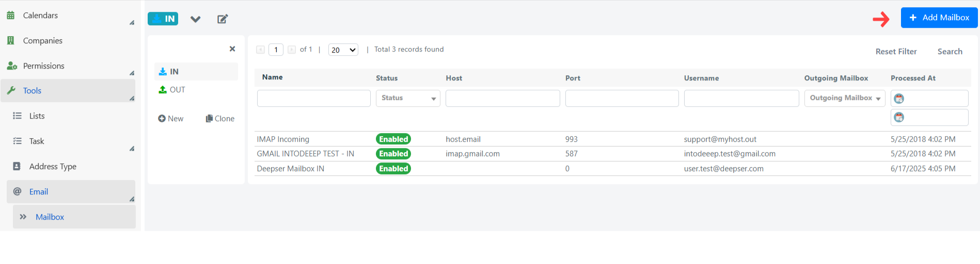Viewport: 980px width, 264px height.
Task: Open Permissions in the sidebar
Action: pyautogui.click(x=44, y=66)
